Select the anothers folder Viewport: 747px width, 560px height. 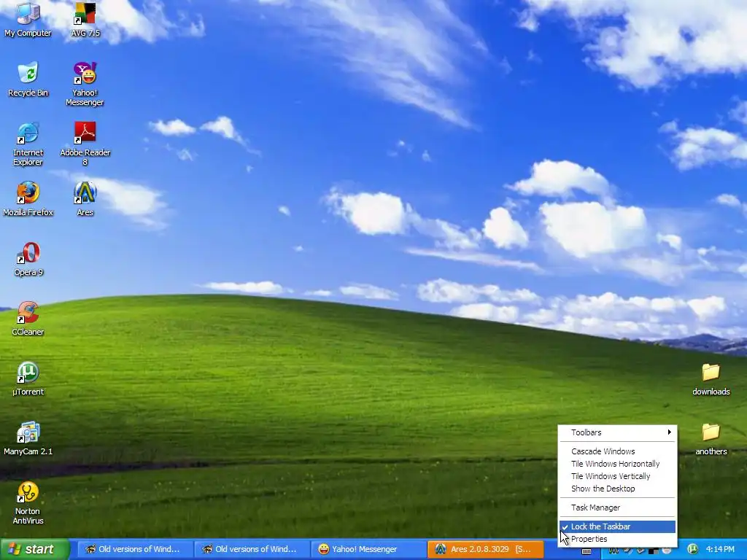pyautogui.click(x=711, y=439)
